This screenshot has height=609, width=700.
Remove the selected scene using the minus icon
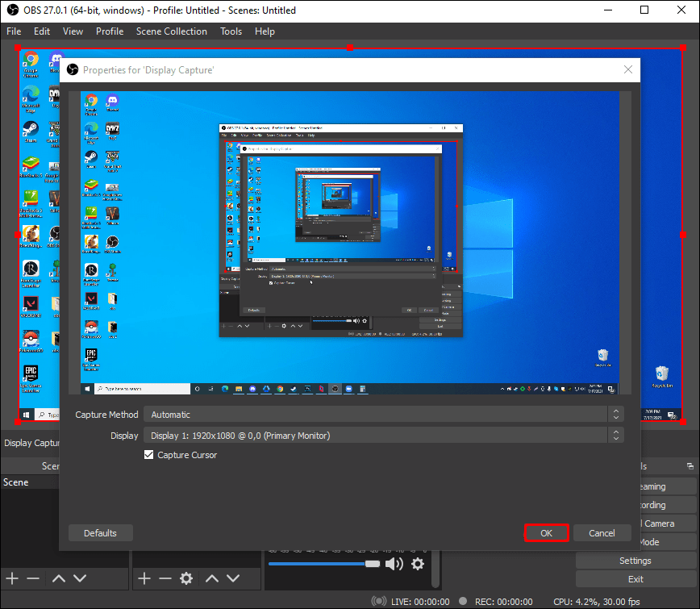click(34, 578)
